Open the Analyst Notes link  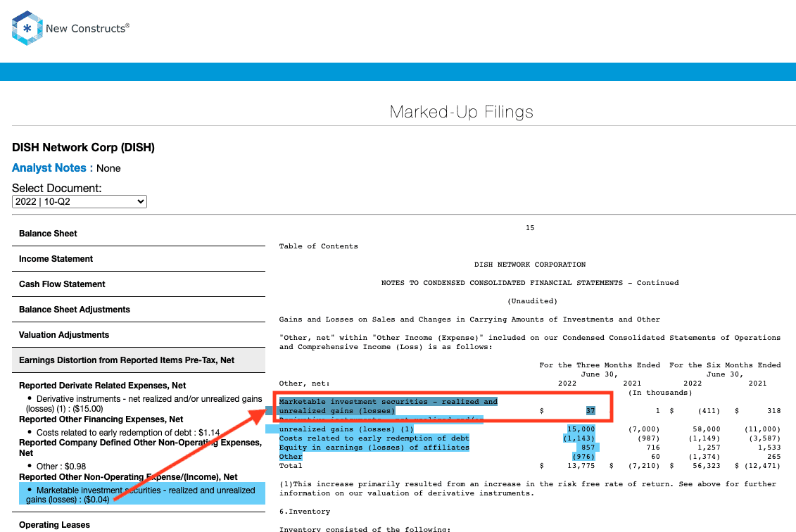click(x=49, y=168)
